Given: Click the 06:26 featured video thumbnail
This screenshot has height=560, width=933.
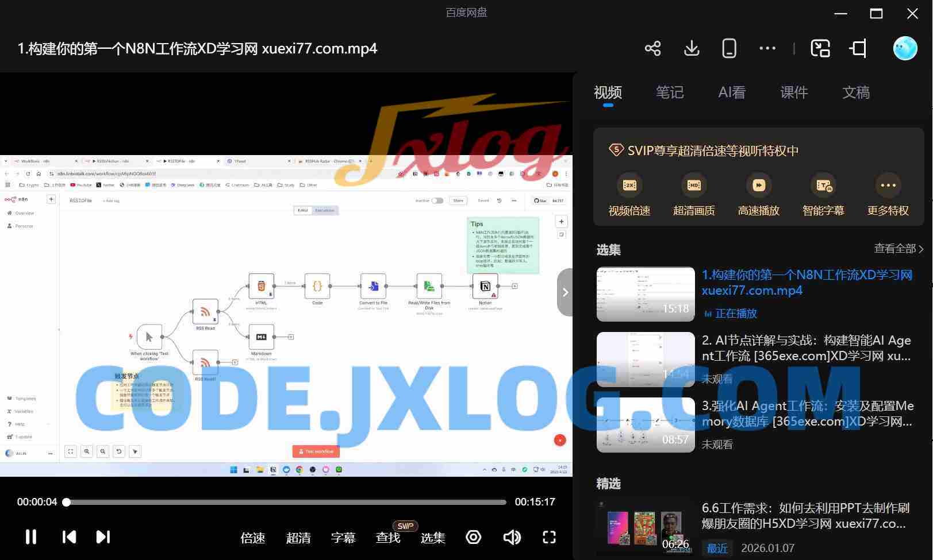Looking at the screenshot, I should point(646,527).
